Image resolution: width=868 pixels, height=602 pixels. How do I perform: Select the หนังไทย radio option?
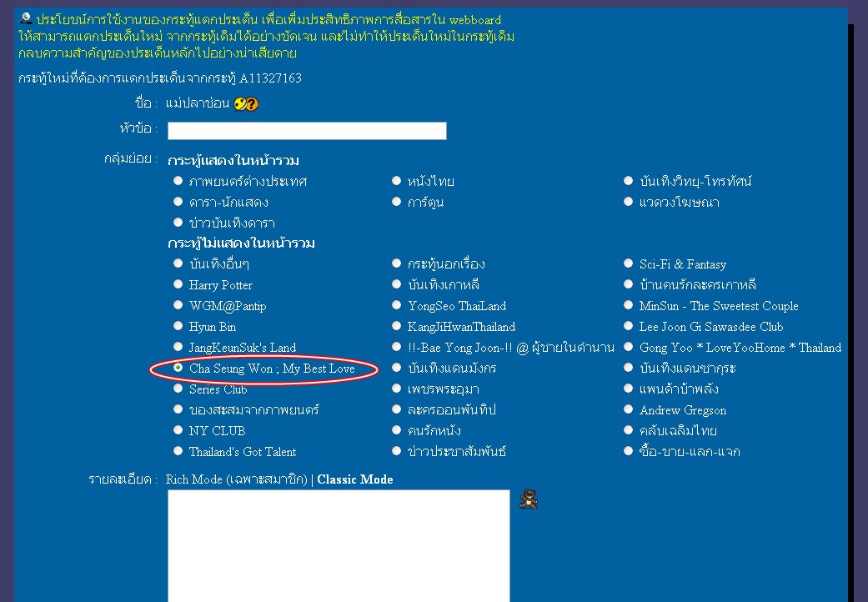pos(396,180)
